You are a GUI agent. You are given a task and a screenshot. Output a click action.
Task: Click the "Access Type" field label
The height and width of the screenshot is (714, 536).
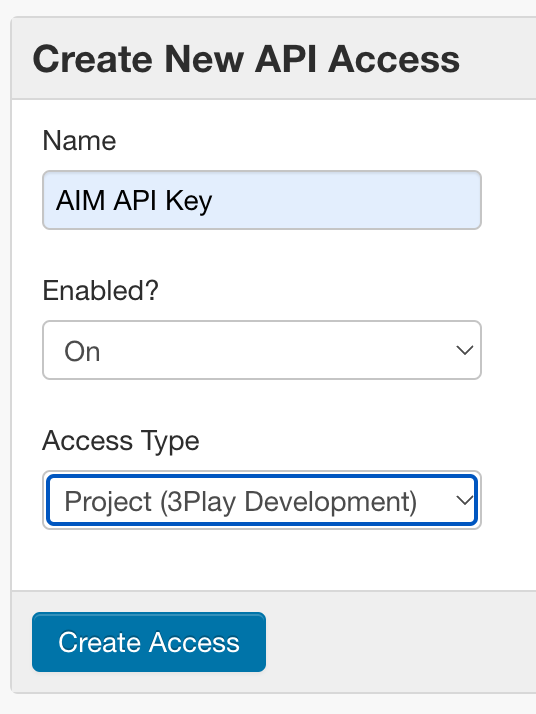(121, 441)
